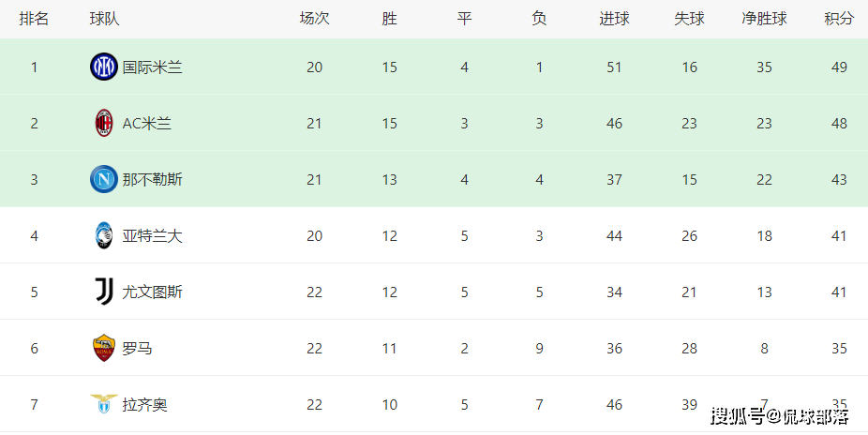The height and width of the screenshot is (435, 868).
Task: Click the 进球 column header
Action: click(614, 19)
